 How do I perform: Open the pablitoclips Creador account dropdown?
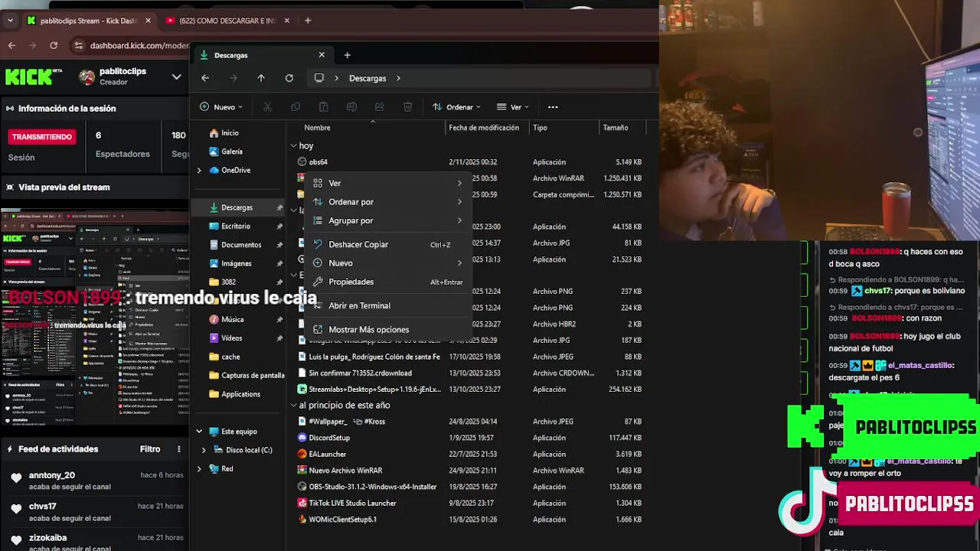(x=177, y=77)
